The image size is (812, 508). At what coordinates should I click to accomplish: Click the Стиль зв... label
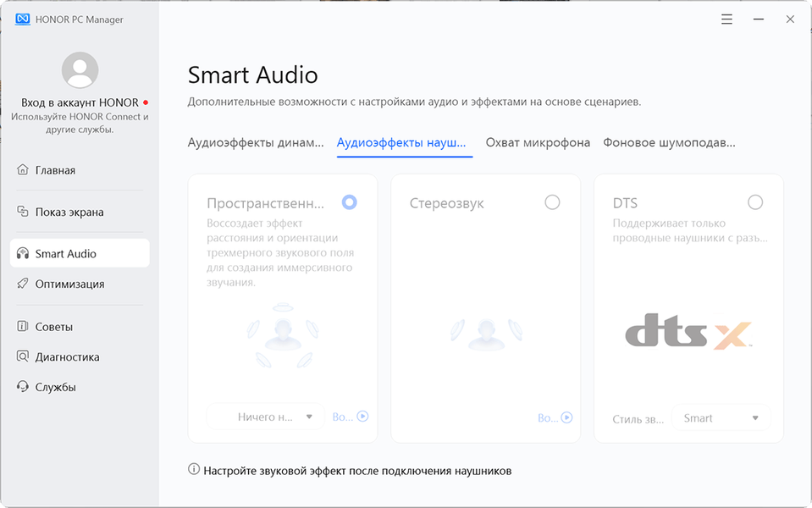click(x=638, y=419)
